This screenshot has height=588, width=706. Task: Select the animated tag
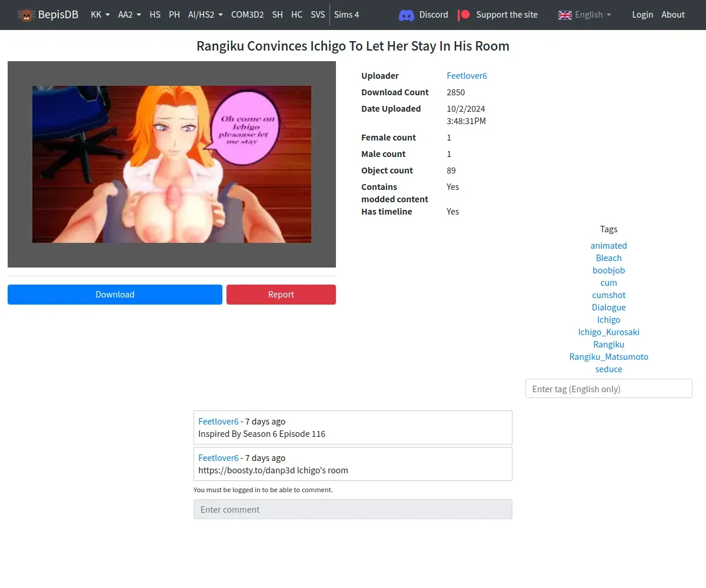click(x=609, y=246)
